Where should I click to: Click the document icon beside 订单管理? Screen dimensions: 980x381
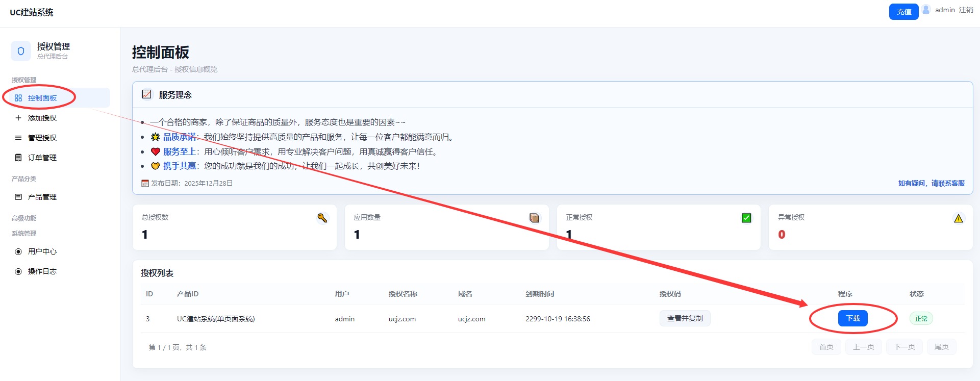pyautogui.click(x=18, y=158)
